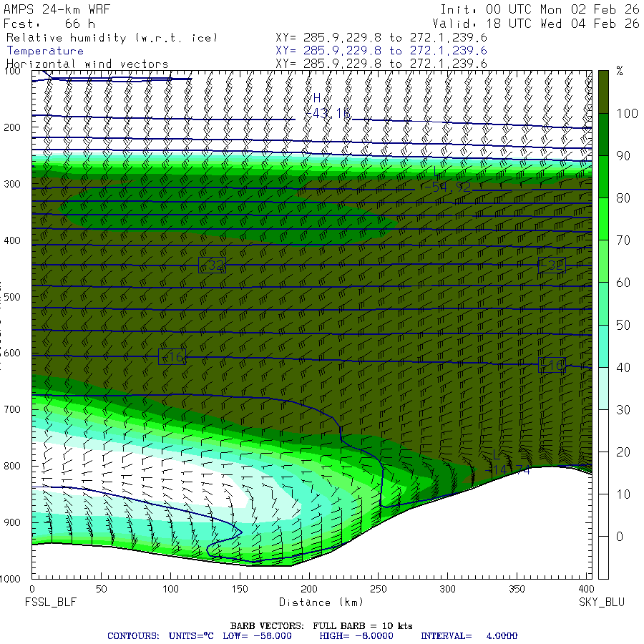Click the 500 tick on pressure axis
644x644 pixels.
pyautogui.click(x=12, y=297)
